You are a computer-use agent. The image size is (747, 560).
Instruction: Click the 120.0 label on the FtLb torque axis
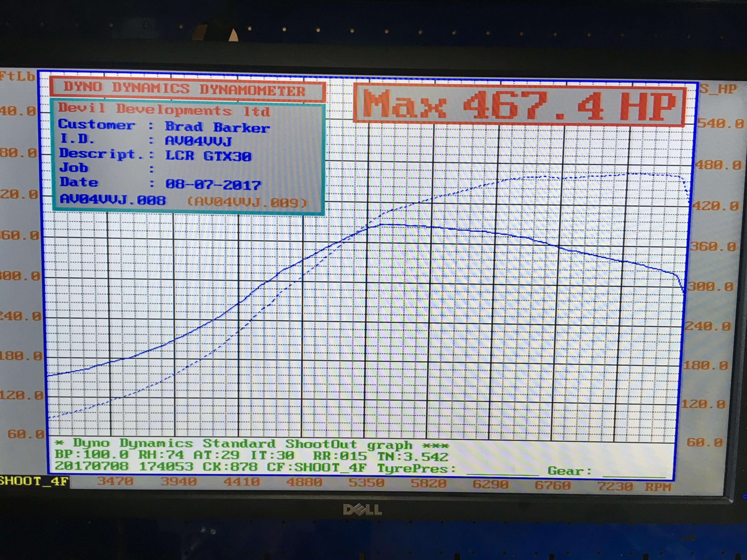pyautogui.click(x=22, y=395)
